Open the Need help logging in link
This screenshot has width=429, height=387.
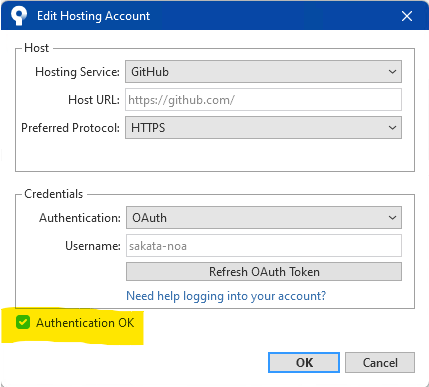pyautogui.click(x=226, y=296)
